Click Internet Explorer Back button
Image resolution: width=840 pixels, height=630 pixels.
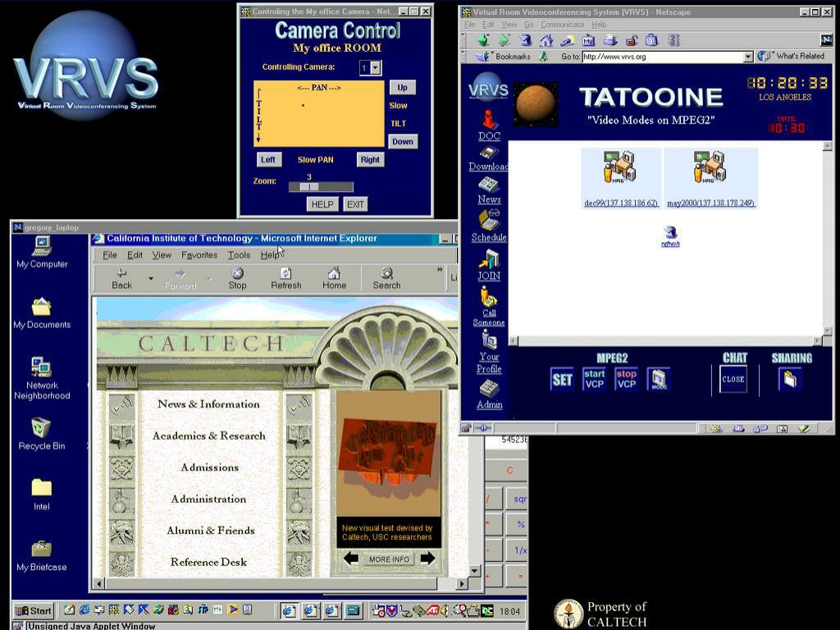pos(121,279)
